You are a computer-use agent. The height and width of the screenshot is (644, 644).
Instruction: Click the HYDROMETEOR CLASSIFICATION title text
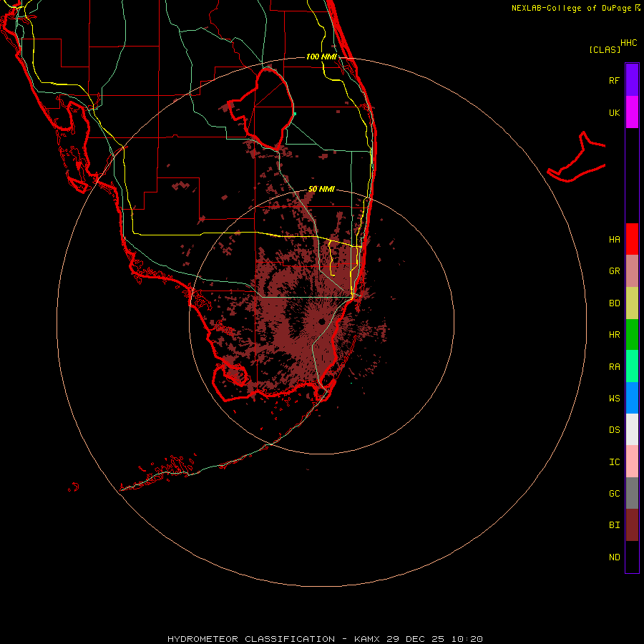point(251,639)
